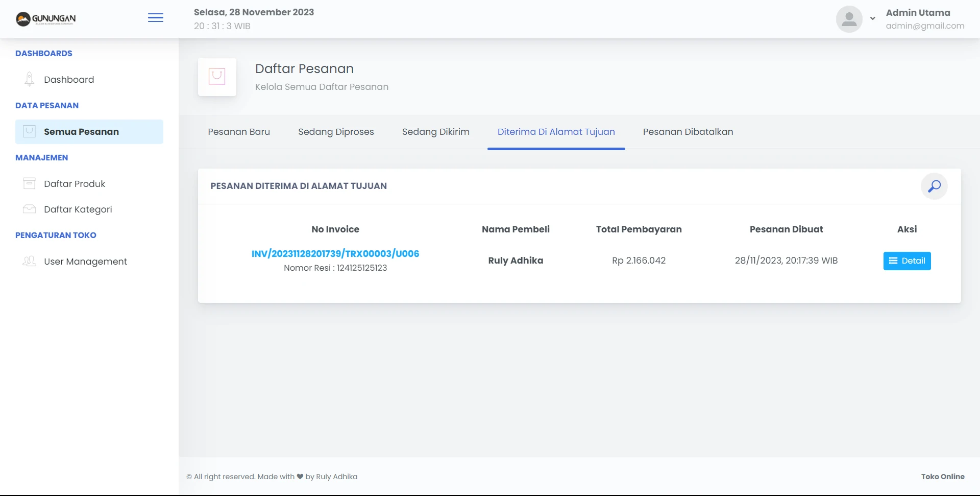Open invoice INV/20231128201739/TRX00003/U006 link
Viewport: 980px width, 496px height.
tap(335, 253)
